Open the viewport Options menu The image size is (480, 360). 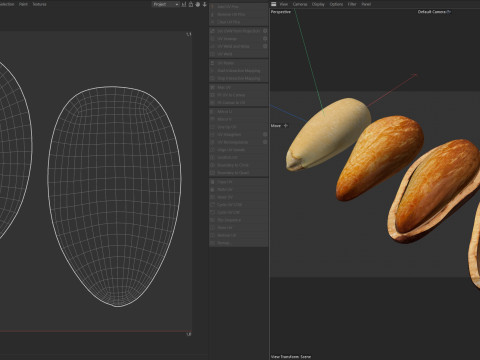(336, 4)
